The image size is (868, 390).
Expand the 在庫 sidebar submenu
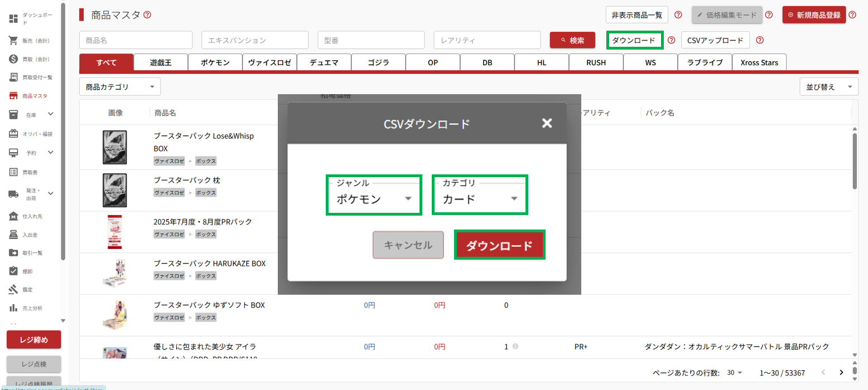coord(50,114)
